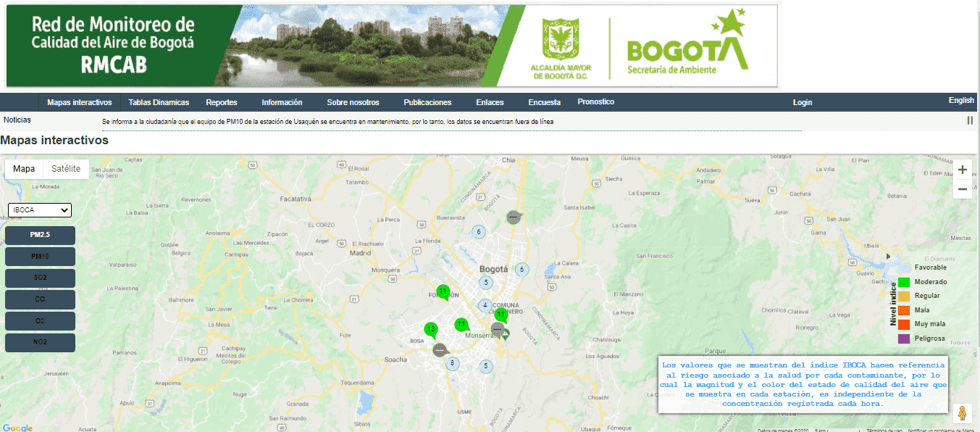Viewport: 980px width, 432px height.
Task: Click the green Moderado legend swatch
Action: (904, 282)
